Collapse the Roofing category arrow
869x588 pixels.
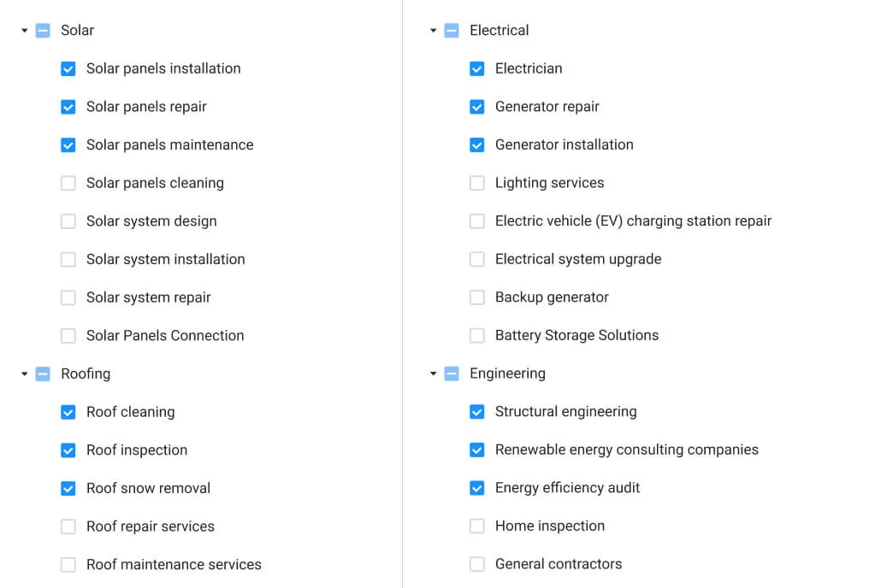pos(25,374)
